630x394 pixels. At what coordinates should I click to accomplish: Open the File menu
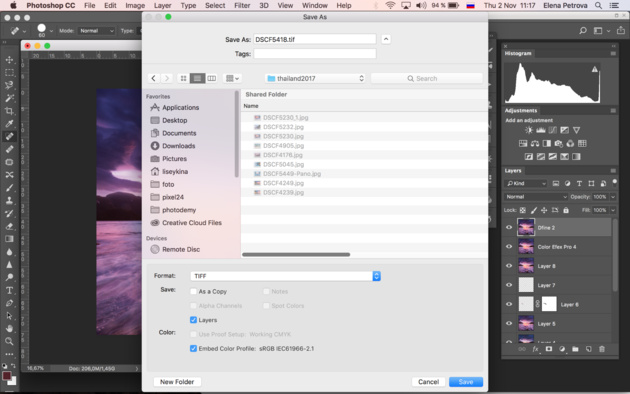pos(90,6)
